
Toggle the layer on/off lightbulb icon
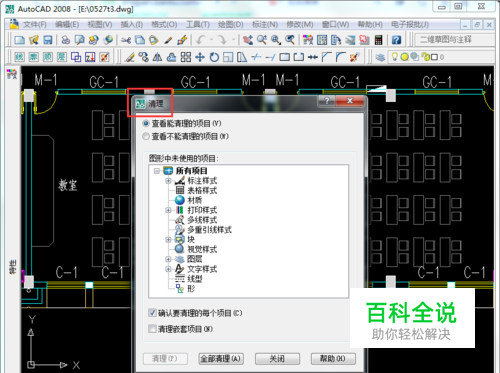coord(395,57)
